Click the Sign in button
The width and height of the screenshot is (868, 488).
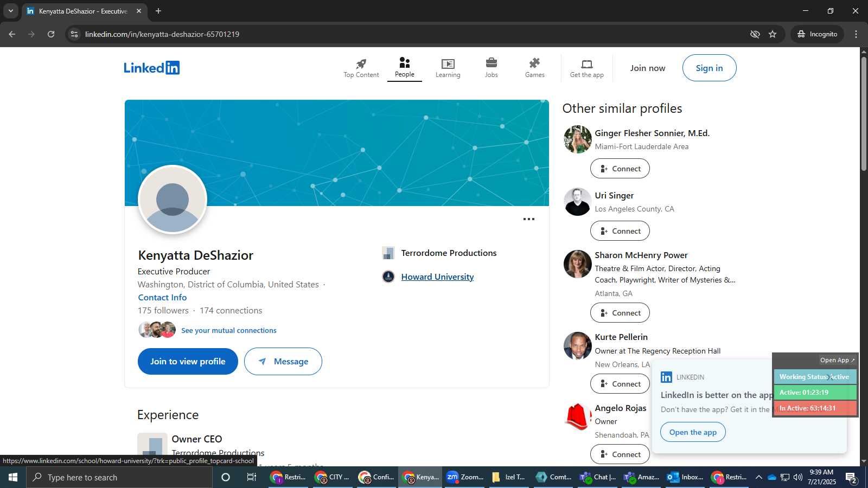point(709,68)
